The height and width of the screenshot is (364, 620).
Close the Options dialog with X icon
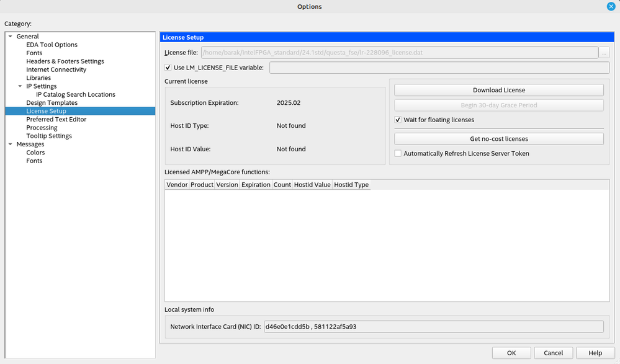coord(611,6)
